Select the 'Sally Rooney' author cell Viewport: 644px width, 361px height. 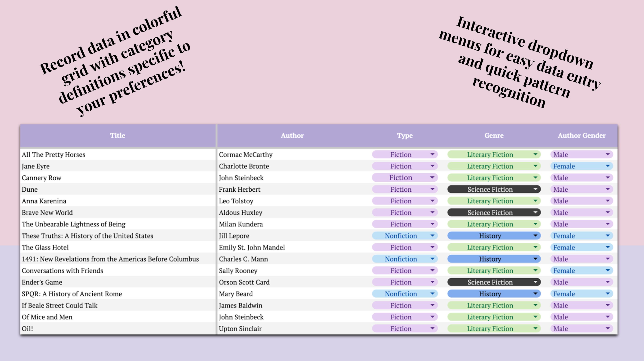(292, 270)
